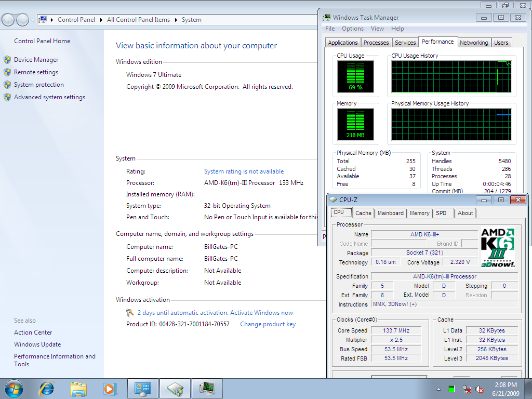Viewport: 532px width, 399px height.
Task: Show hidden tray icons arrow
Action: coord(438,389)
